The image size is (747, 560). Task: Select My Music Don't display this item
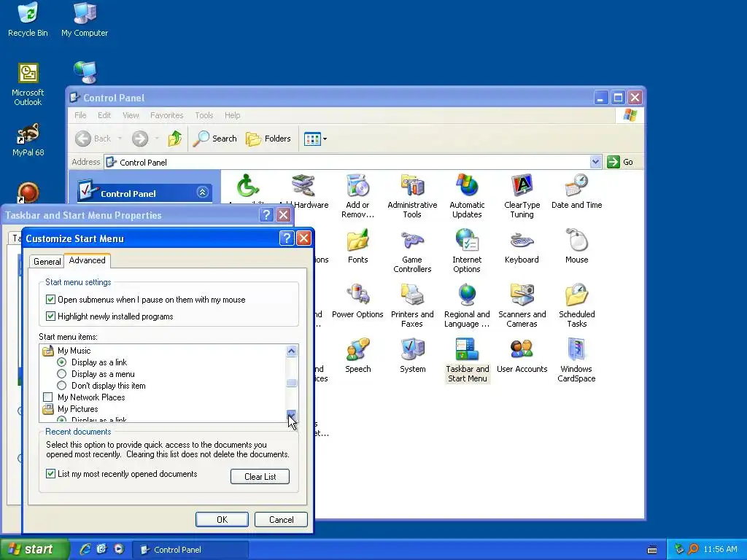pos(61,386)
